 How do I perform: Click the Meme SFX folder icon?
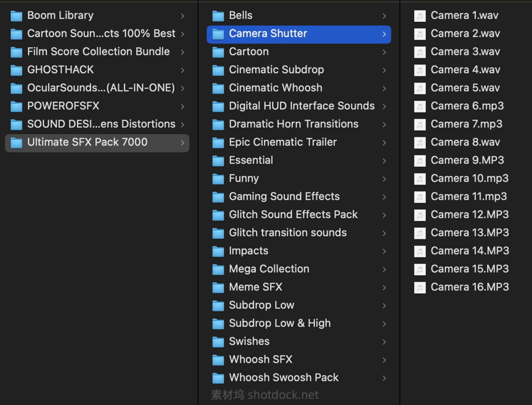(x=218, y=287)
